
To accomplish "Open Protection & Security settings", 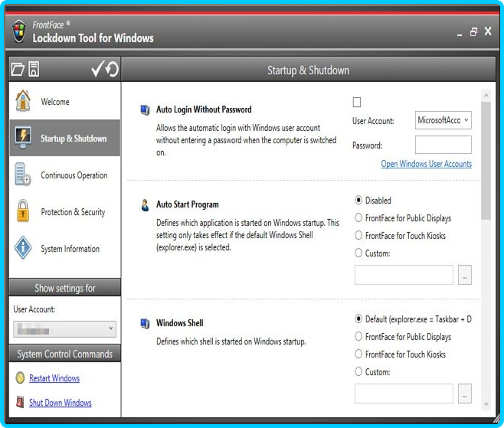I will [65, 211].
